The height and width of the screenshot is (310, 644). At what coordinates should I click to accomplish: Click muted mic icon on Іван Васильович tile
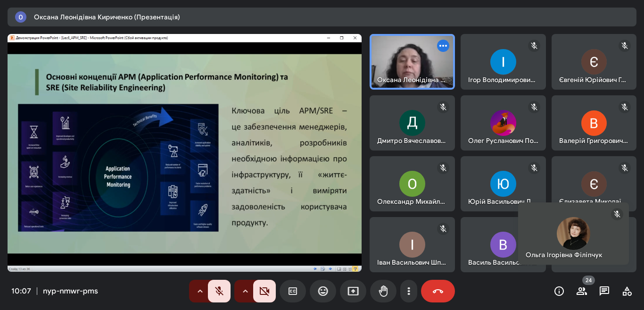(443, 229)
